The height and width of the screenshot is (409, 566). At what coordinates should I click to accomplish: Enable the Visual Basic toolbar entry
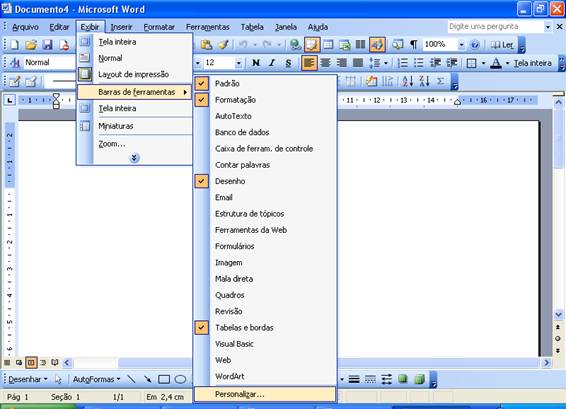tap(266, 344)
